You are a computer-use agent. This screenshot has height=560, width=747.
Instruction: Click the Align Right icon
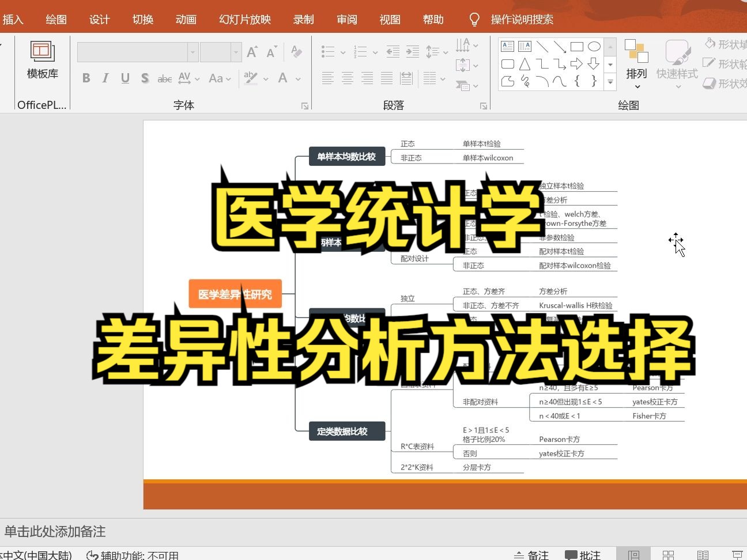(x=367, y=78)
